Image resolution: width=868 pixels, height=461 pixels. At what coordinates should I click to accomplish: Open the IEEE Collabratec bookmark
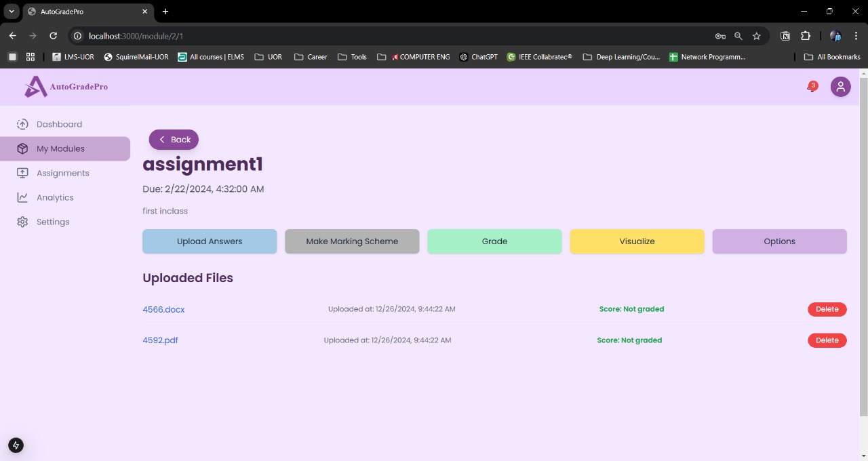(x=540, y=57)
